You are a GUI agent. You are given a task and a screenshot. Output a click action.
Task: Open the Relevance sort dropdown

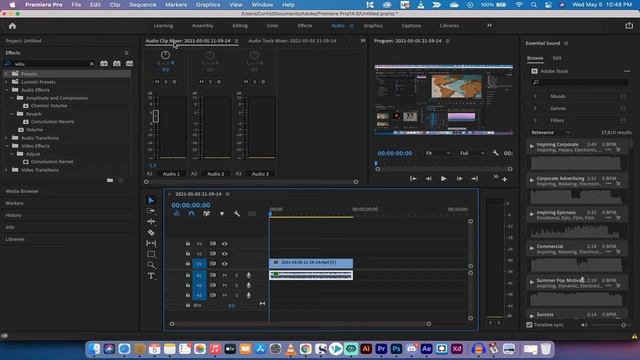coord(551,132)
